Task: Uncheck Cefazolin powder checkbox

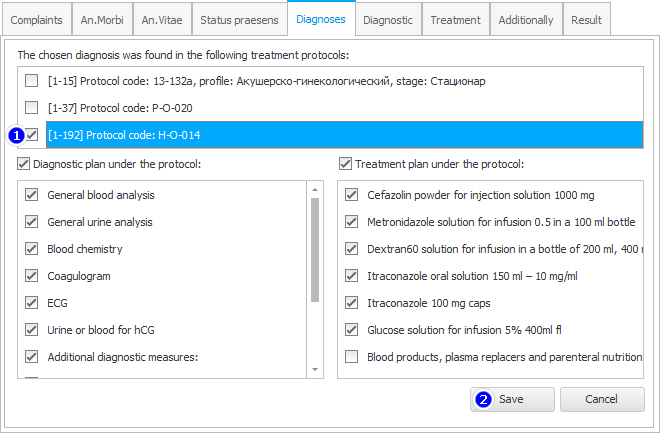Action: (351, 195)
